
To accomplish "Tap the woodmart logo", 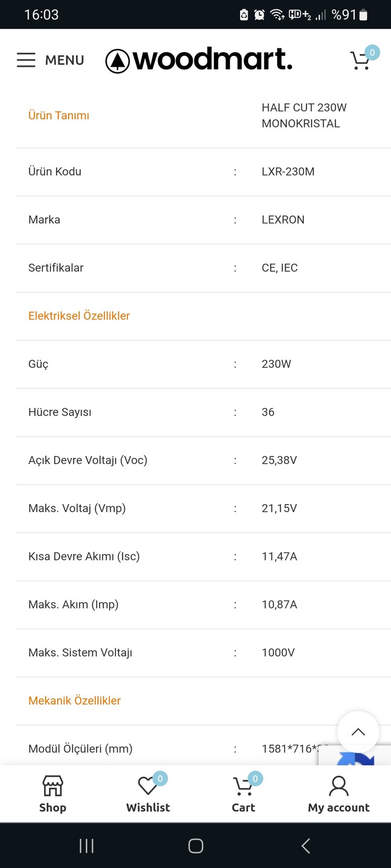I will click(x=199, y=60).
